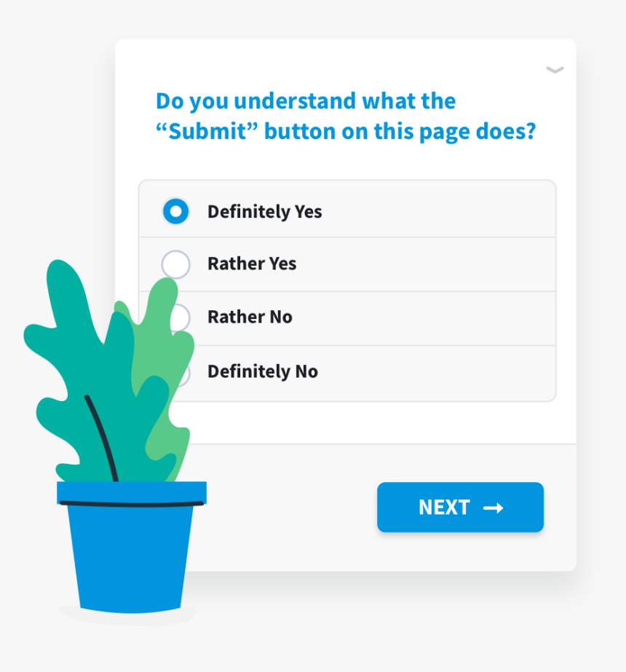Screen dimensions: 626x672
Task: Click the blue survey question heading
Action: (345, 116)
